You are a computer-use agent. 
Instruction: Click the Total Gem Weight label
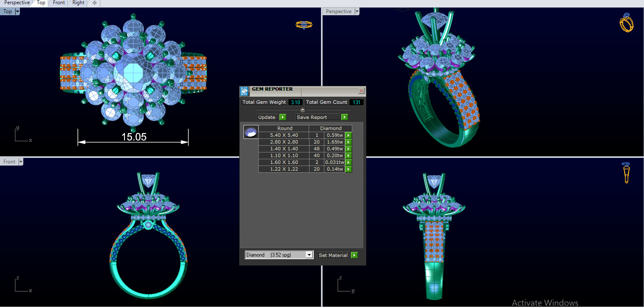tap(264, 102)
